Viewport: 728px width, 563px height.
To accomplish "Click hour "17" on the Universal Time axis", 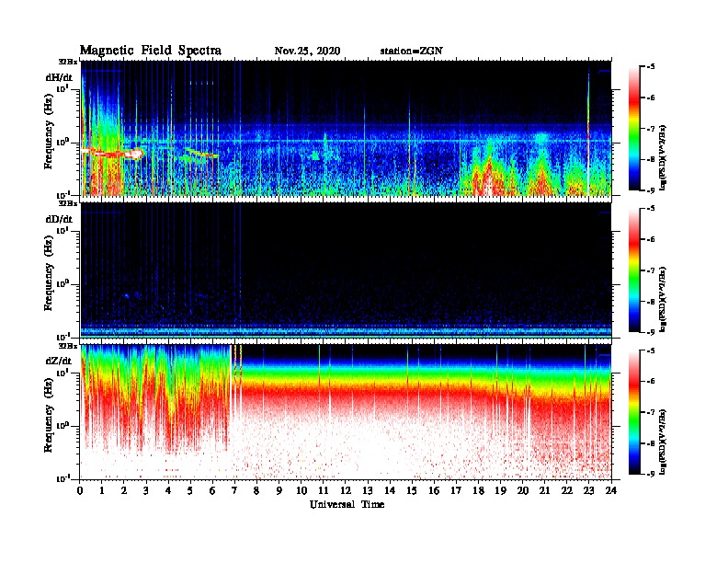I will [x=457, y=491].
